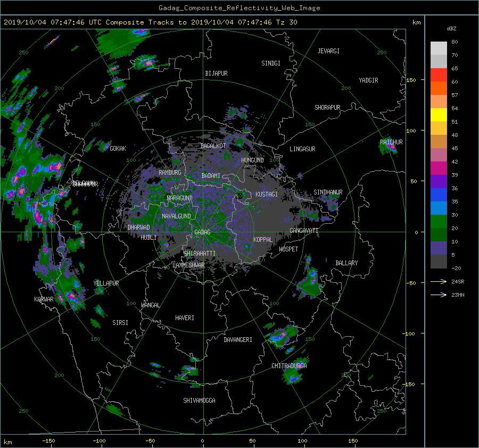Viewport: 479px width, 448px height.
Task: Click the HUNGUND city label
Action: point(252,160)
